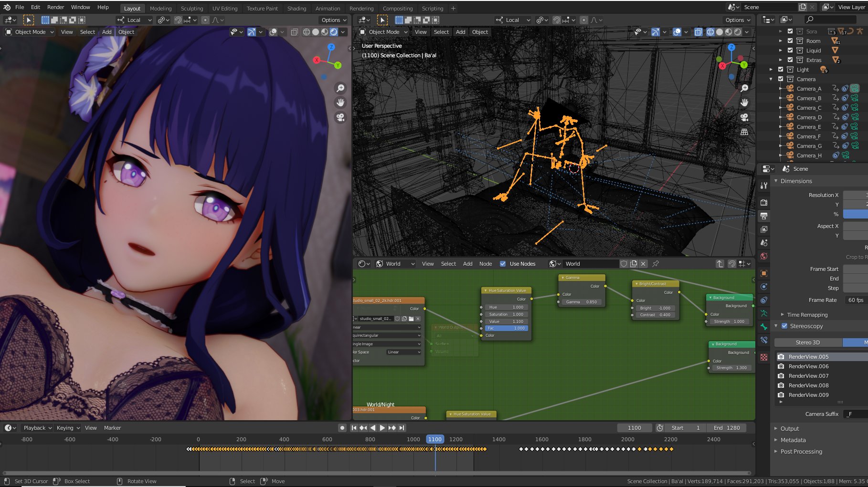Jump to the timeline end frame
The width and height of the screenshot is (868, 487).
(402, 428)
